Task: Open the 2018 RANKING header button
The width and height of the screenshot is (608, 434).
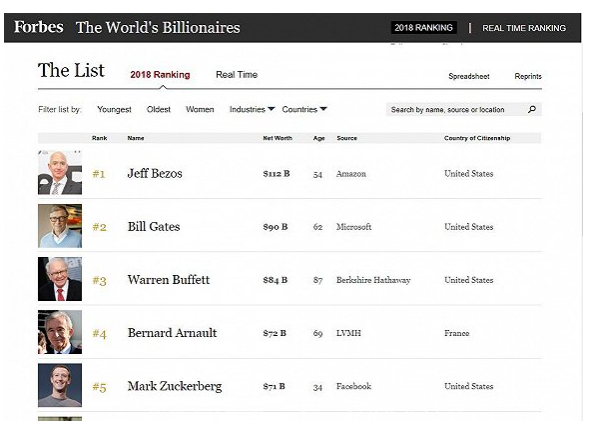Action: pos(423,28)
